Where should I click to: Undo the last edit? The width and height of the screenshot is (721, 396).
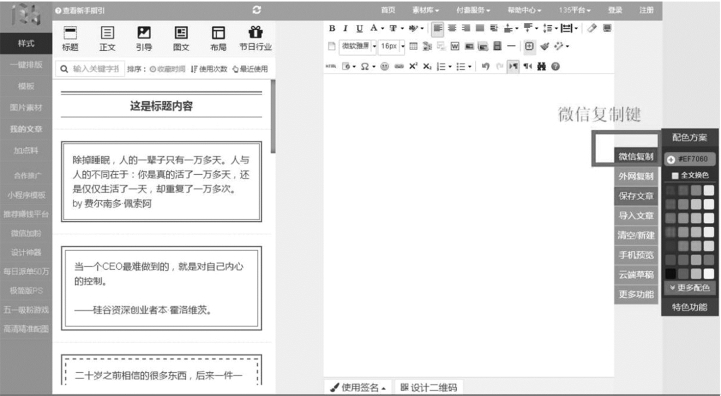[485, 66]
